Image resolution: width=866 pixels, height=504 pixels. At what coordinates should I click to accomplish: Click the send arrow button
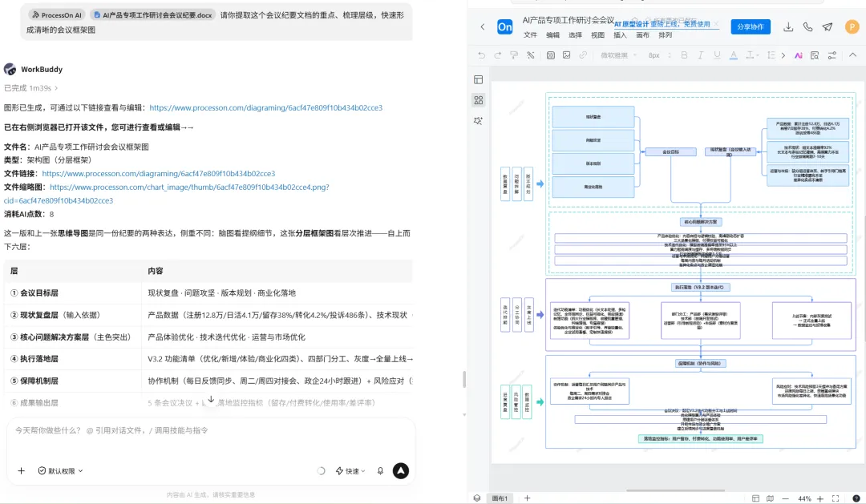pyautogui.click(x=400, y=471)
